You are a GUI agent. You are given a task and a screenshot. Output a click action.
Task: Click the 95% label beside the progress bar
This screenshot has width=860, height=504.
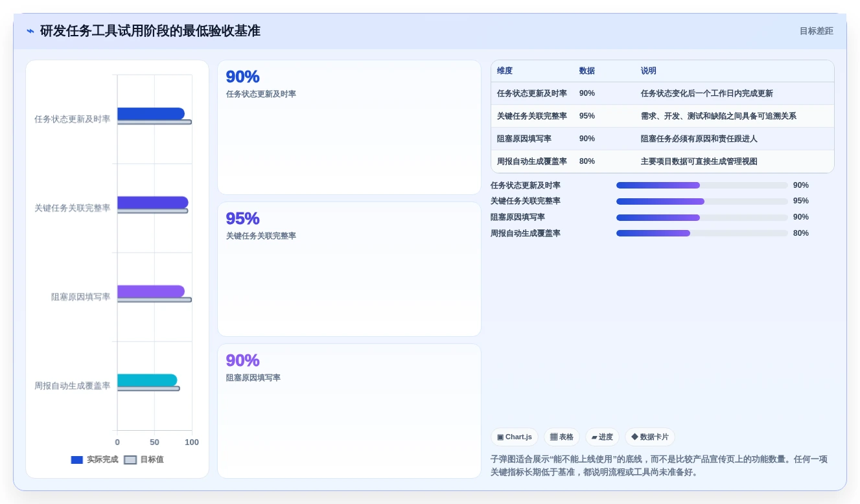[801, 201]
